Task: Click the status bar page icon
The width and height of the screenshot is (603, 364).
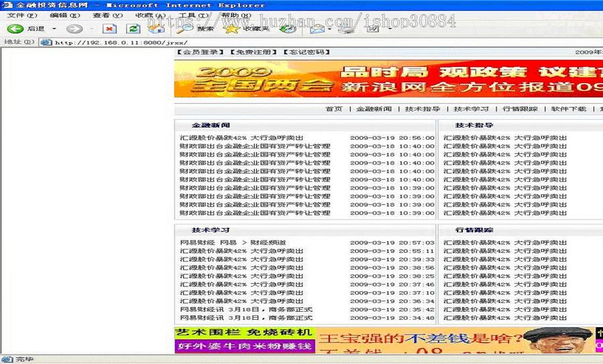Action: click(x=7, y=359)
